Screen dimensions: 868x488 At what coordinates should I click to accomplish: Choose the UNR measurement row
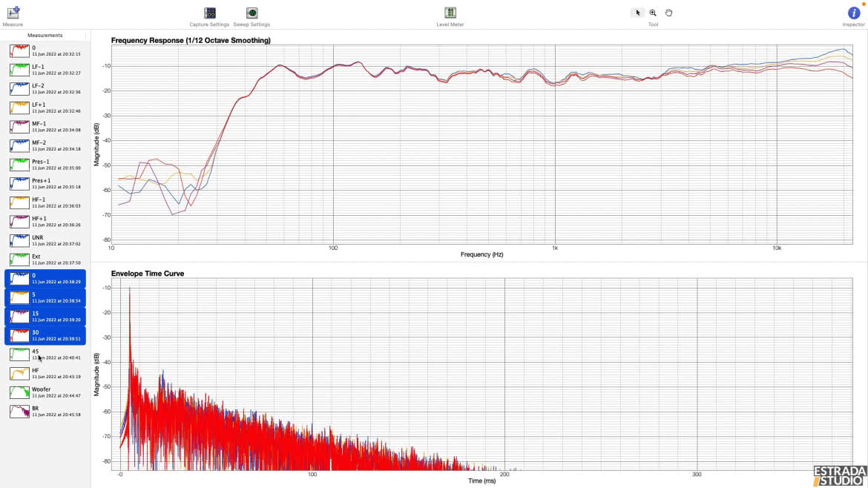pyautogui.click(x=45, y=241)
